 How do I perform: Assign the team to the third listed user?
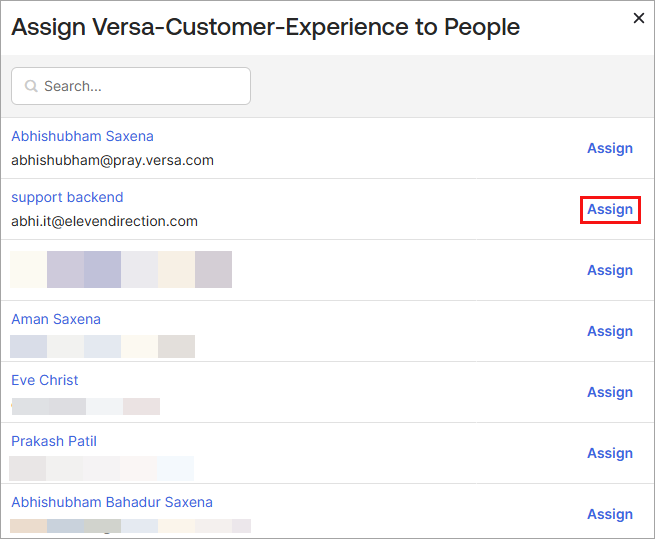[x=609, y=270]
